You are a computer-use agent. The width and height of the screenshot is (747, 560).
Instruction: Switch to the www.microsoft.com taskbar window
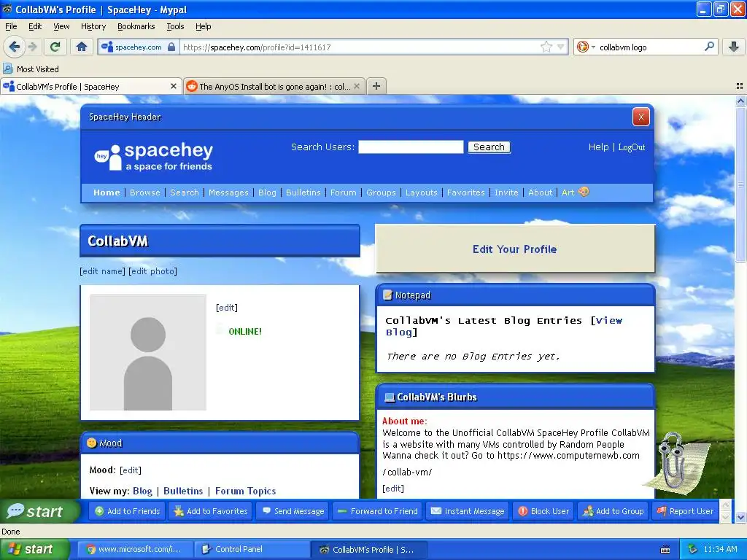pos(134,549)
